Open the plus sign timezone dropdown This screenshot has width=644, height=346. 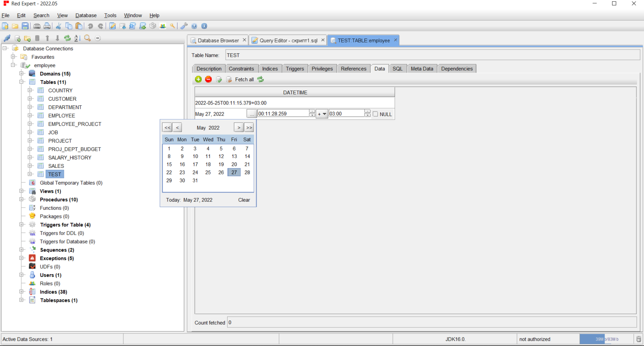[322, 114]
